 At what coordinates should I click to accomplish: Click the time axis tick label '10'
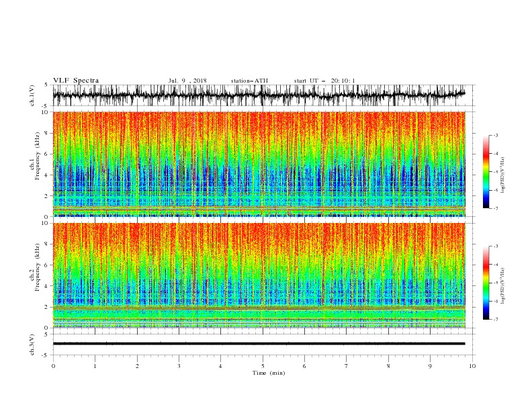[472, 366]
